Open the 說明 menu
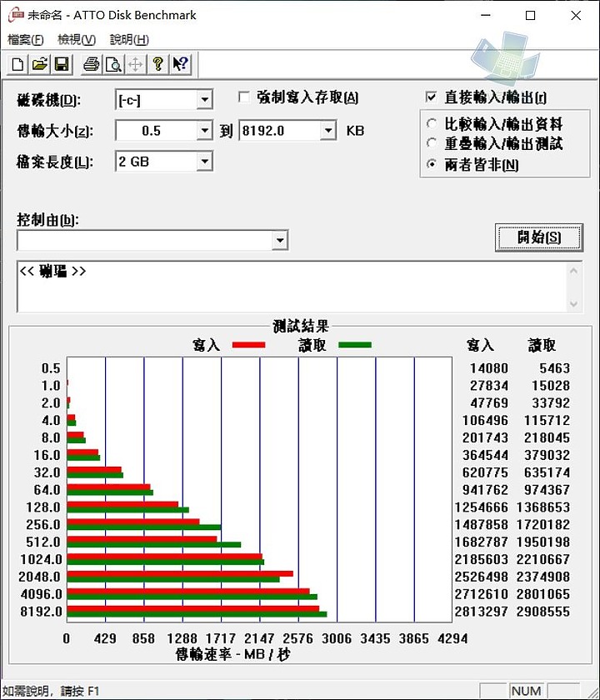 click(x=129, y=40)
